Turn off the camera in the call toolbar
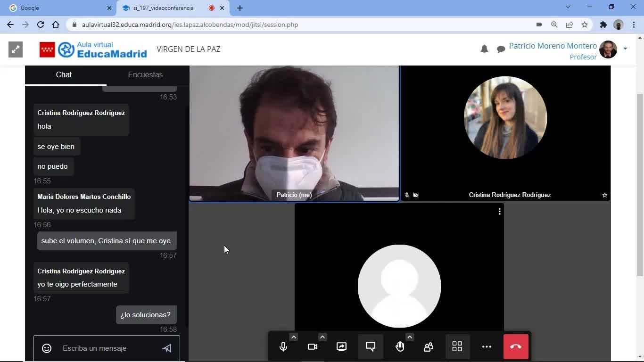 (x=313, y=347)
